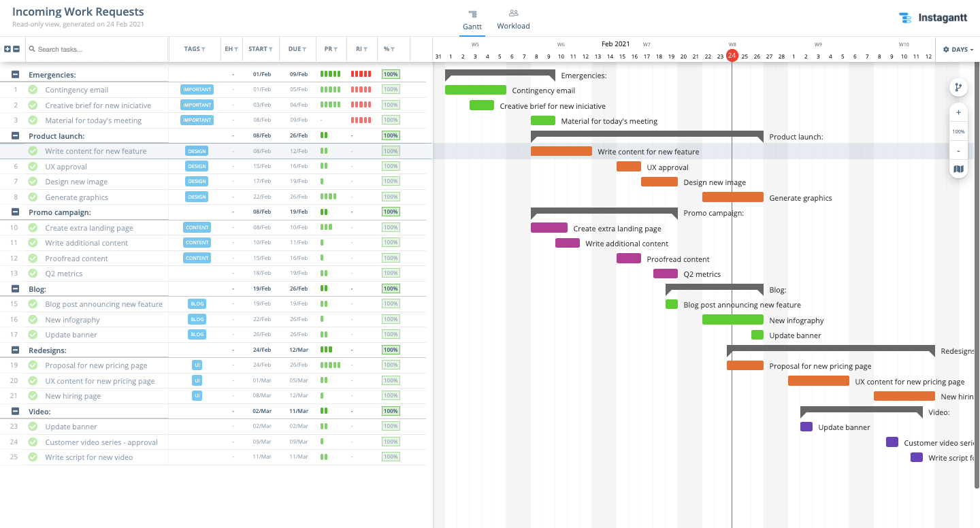The image size is (980, 528).
Task: Switch to the Workload tab
Action: tap(513, 18)
